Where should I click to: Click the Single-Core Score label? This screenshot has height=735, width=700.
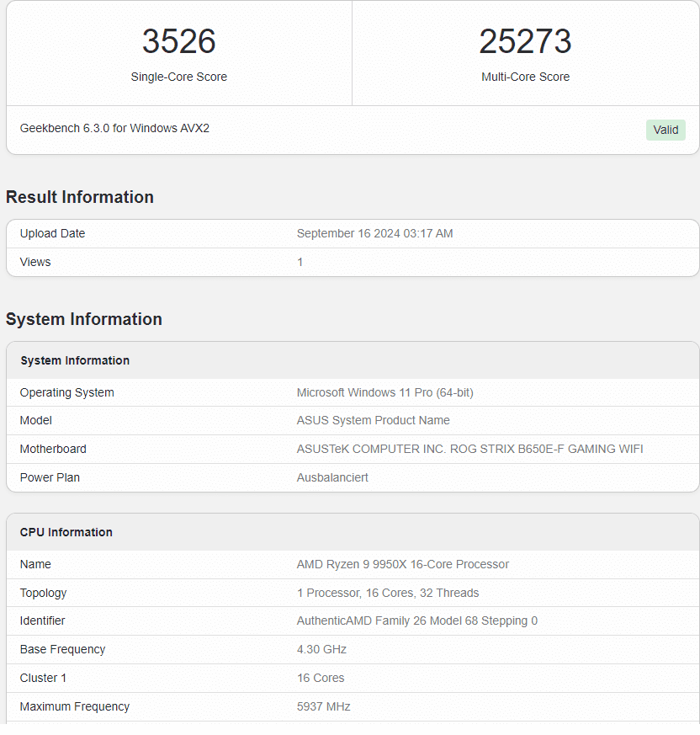coord(178,77)
